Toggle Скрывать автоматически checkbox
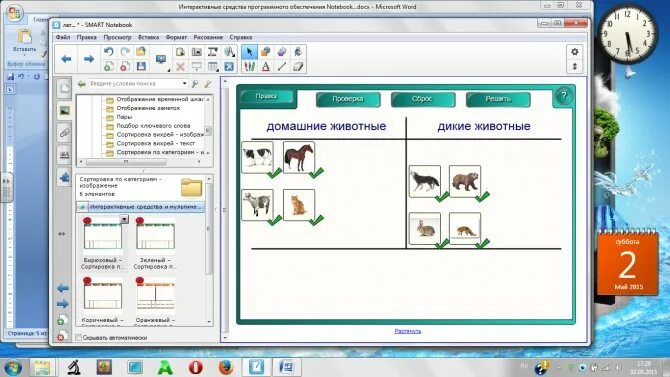The width and height of the screenshot is (670, 377). (79, 338)
